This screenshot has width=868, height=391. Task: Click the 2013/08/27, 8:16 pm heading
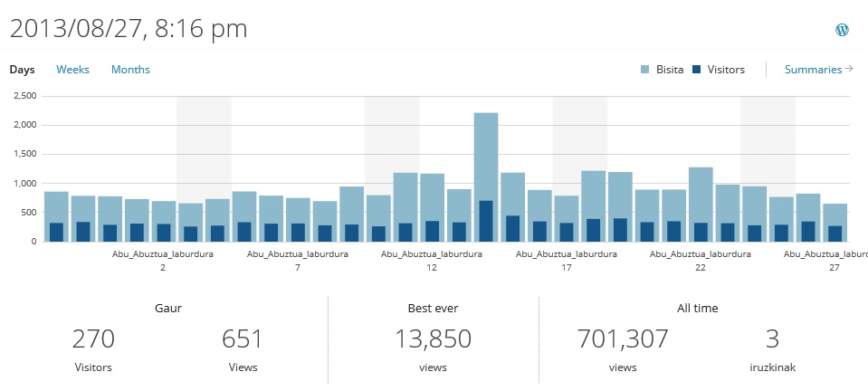coord(129,28)
